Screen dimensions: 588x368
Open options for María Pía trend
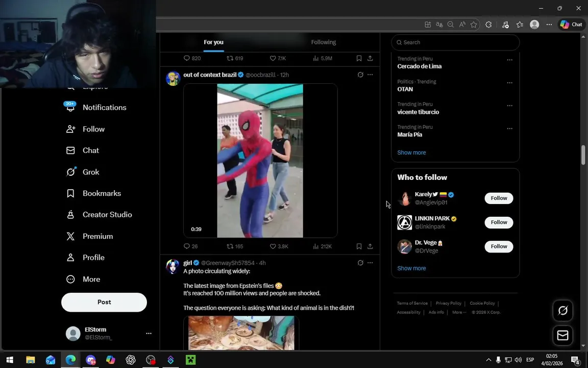pos(509,128)
